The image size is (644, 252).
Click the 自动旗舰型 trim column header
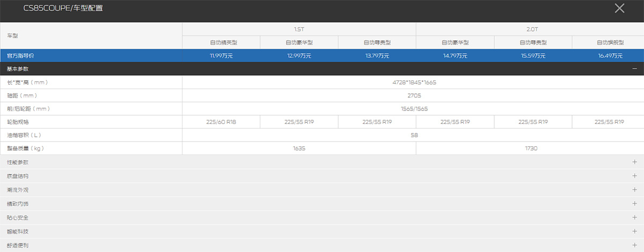click(608, 42)
